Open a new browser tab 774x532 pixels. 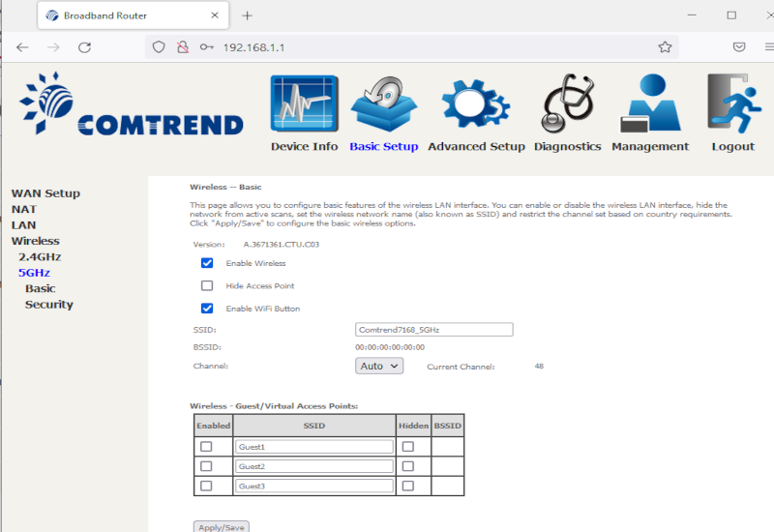point(248,15)
